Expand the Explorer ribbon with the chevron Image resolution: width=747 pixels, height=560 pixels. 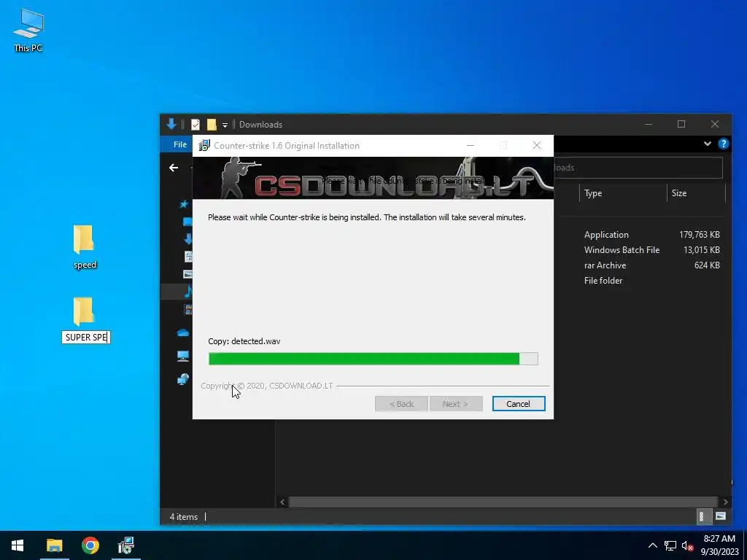click(x=708, y=144)
